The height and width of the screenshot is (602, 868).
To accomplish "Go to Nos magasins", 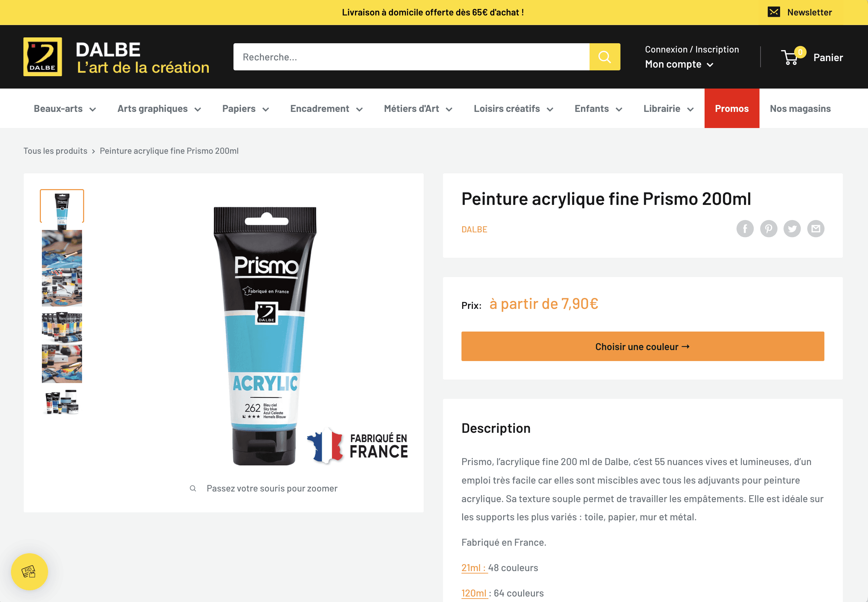I will tap(800, 109).
